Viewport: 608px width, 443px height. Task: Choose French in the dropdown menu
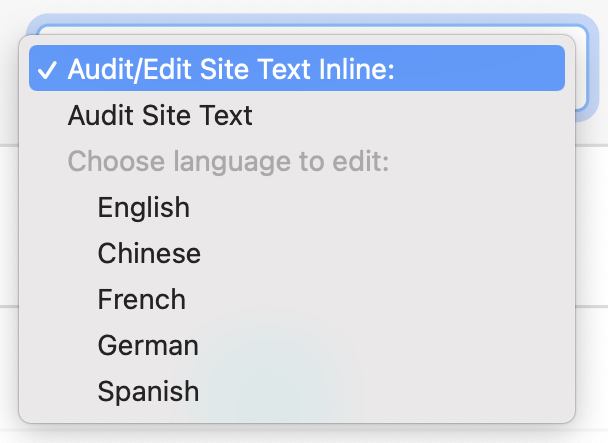[141, 299]
